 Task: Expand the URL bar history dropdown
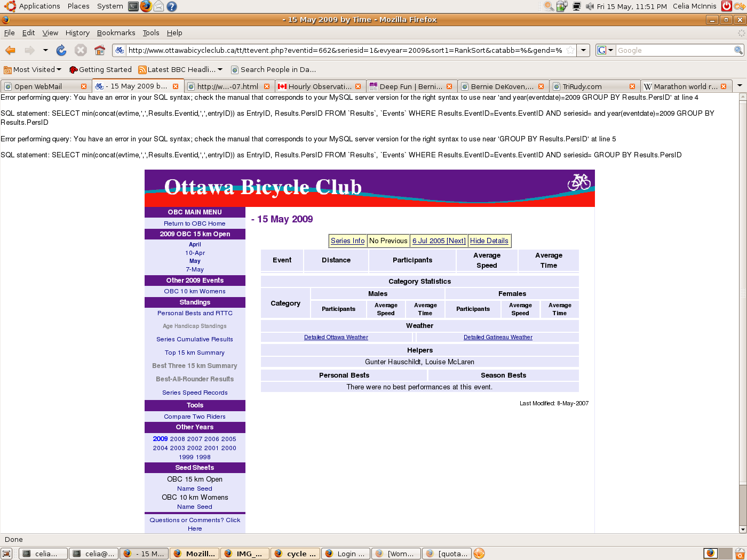584,50
